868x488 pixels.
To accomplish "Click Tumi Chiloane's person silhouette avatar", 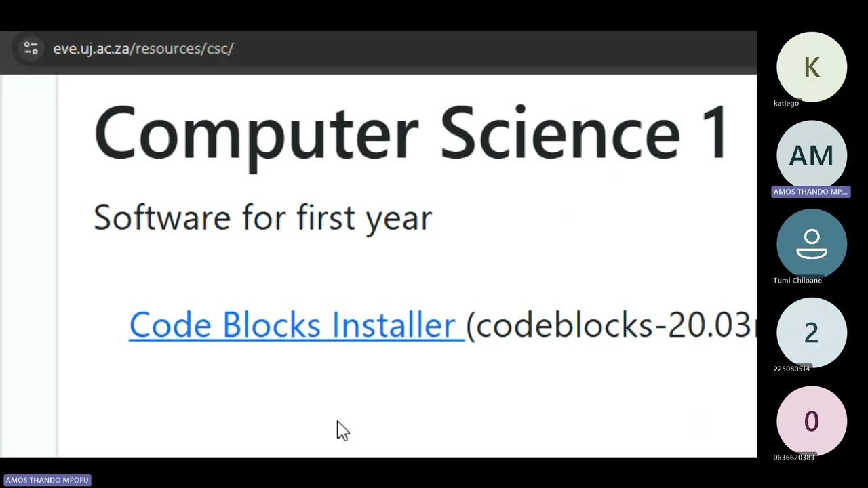I will point(812,244).
